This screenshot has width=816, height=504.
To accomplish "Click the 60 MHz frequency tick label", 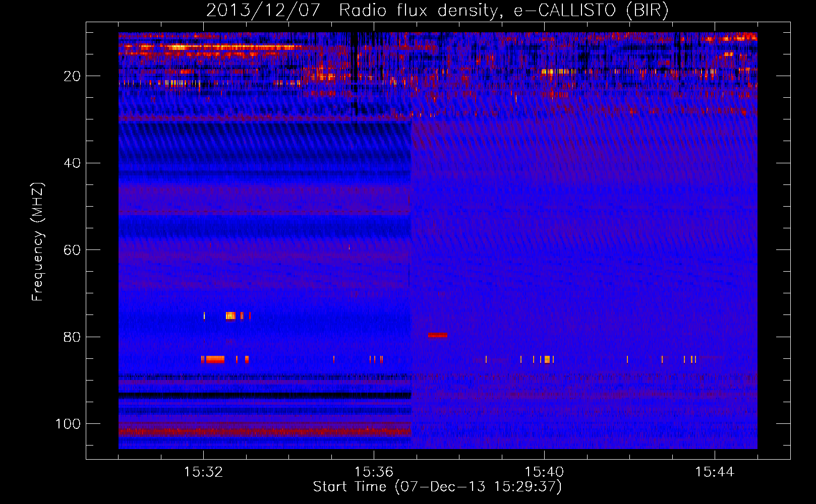I will pos(72,250).
